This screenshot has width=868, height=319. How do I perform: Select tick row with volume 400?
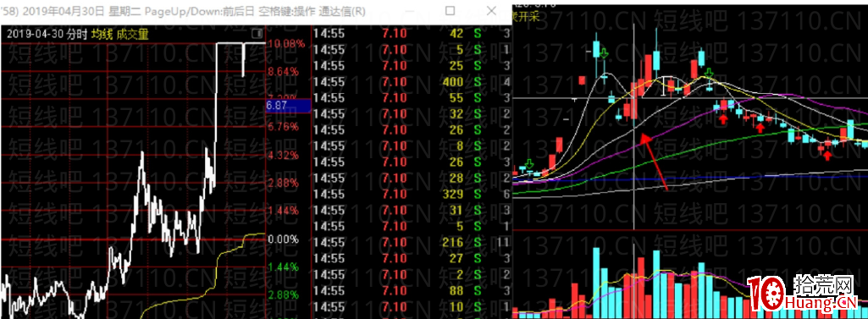click(412, 82)
